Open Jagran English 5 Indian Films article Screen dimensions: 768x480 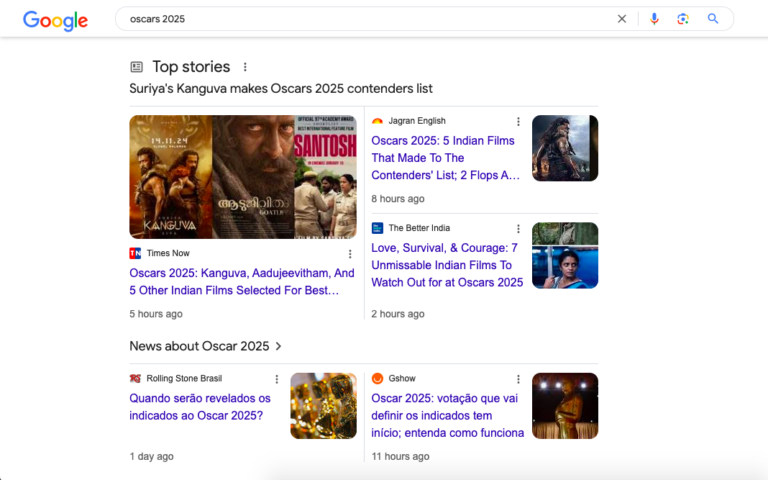445,158
